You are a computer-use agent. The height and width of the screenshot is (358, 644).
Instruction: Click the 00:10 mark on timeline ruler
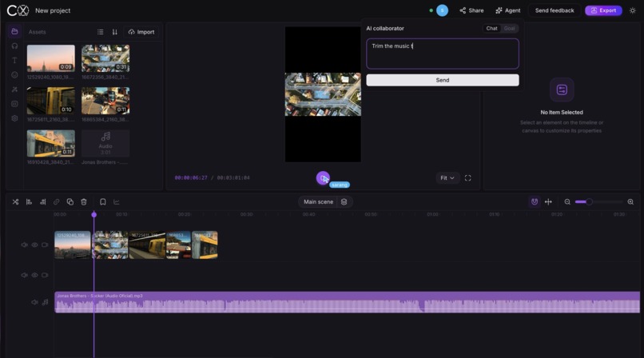point(121,214)
